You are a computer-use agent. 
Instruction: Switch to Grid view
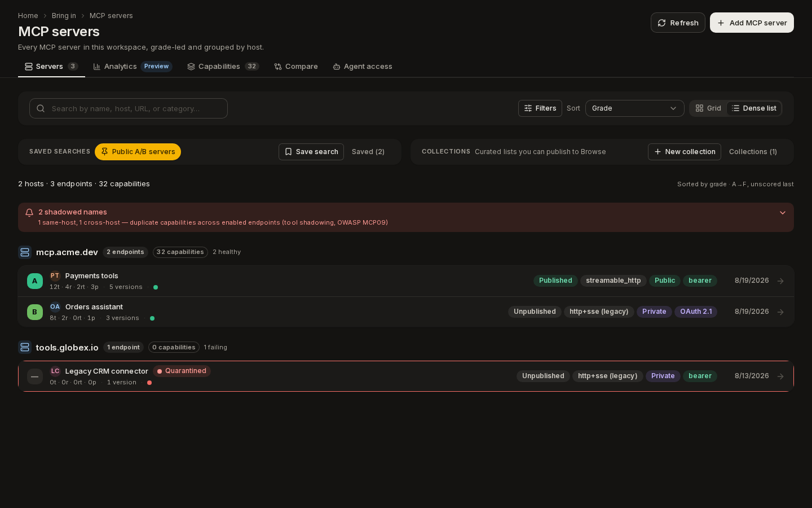tap(708, 108)
